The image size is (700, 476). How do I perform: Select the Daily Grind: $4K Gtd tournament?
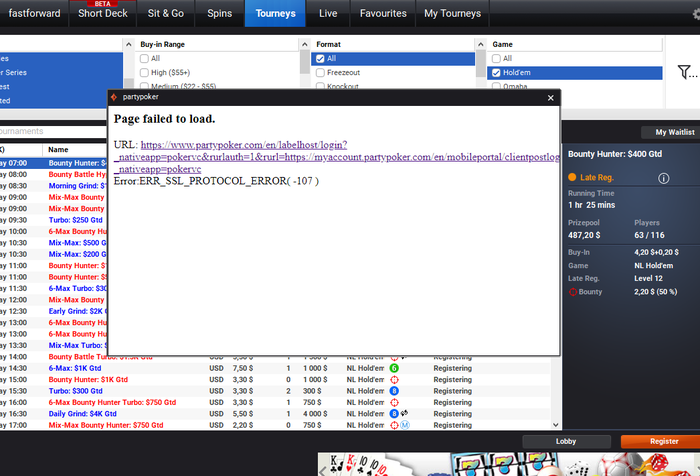[275, 414]
